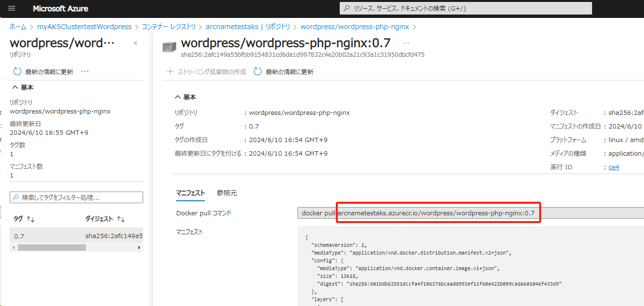644x306 pixels.
Task: Click the magnifier in the tag filter box
Action: tap(16, 197)
